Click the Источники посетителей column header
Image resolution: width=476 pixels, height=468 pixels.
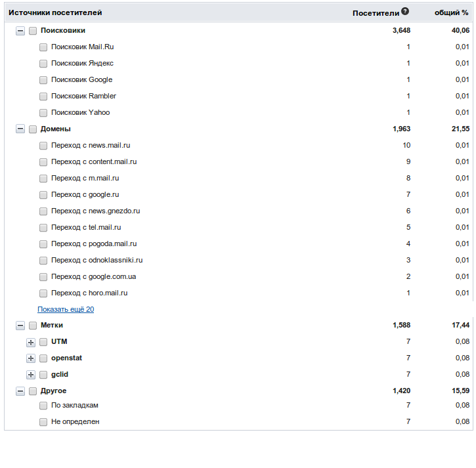[55, 12]
